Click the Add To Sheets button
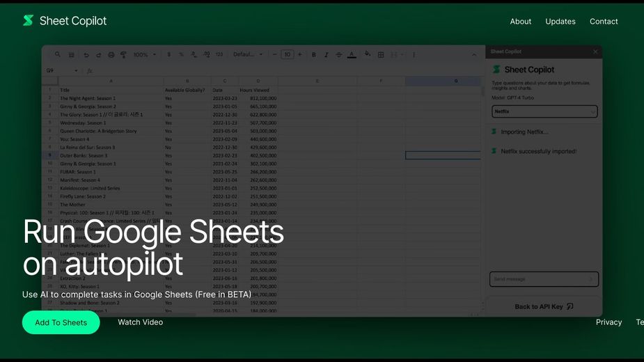The width and height of the screenshot is (644, 362). click(61, 322)
